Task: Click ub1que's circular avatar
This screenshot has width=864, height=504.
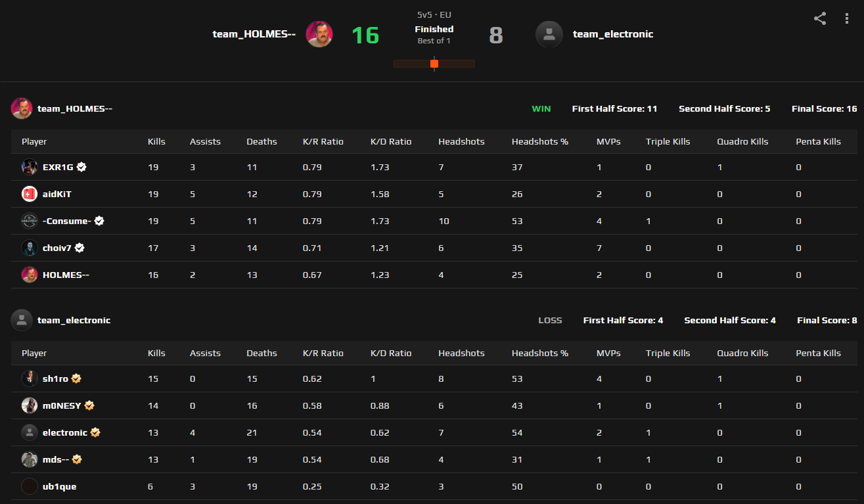Action: [29, 486]
